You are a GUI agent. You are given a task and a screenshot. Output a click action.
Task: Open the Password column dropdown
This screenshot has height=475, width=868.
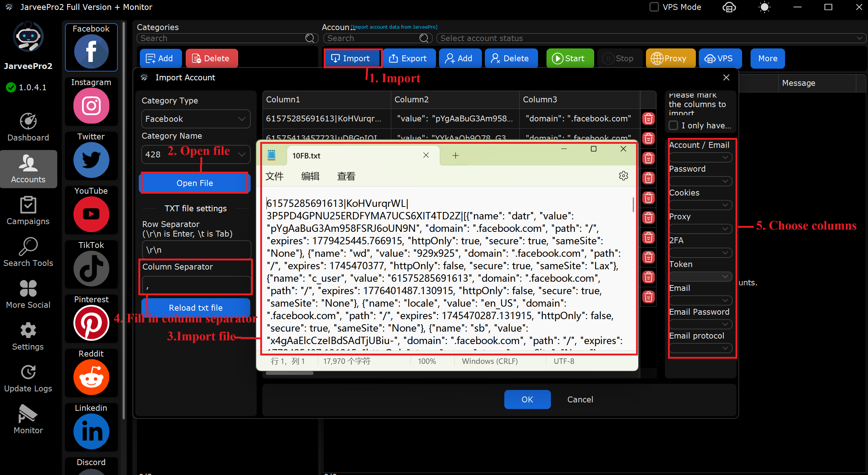(x=701, y=181)
